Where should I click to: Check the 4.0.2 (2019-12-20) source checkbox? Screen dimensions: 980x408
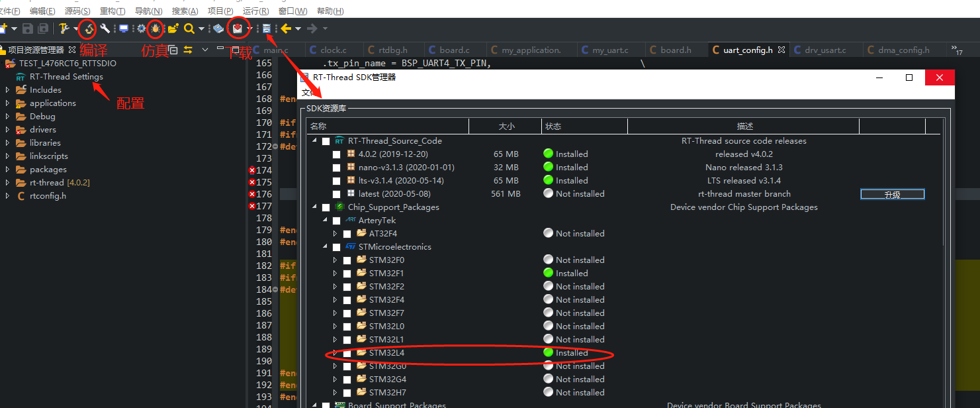[337, 154]
